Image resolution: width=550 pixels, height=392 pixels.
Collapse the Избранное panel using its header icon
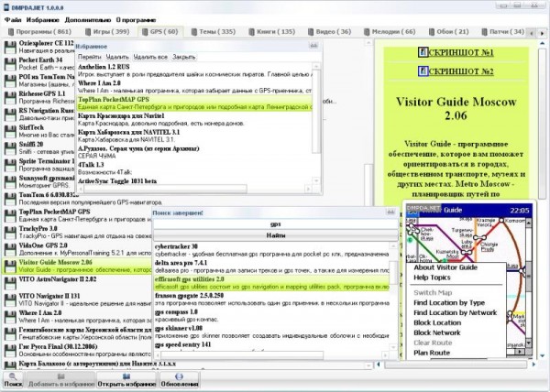click(313, 46)
